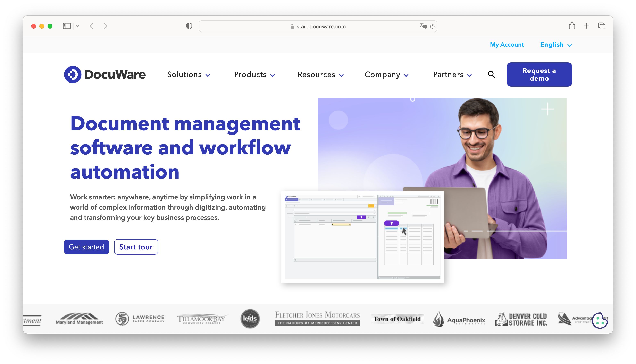Click the privacy shield icon
The height and width of the screenshot is (364, 636).
[189, 26]
